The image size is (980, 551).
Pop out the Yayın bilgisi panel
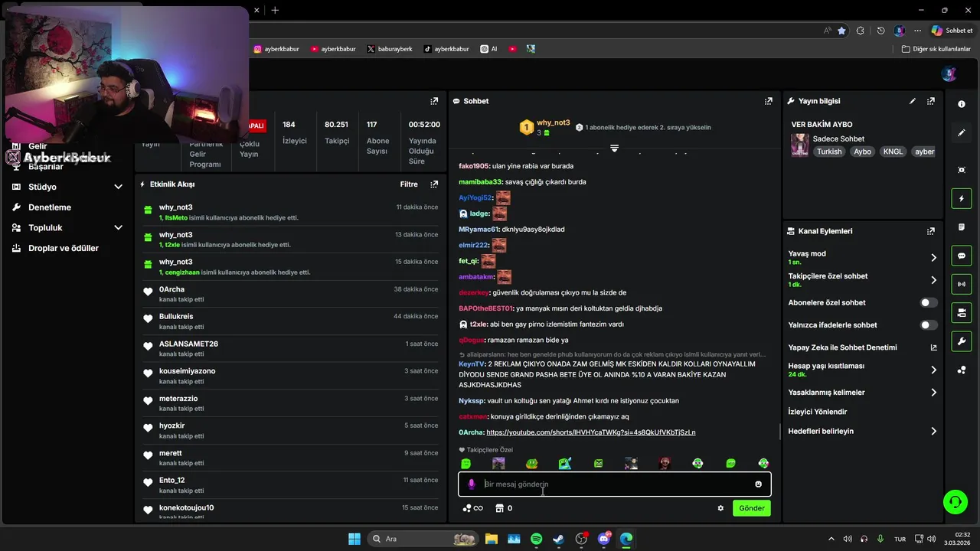tap(931, 101)
